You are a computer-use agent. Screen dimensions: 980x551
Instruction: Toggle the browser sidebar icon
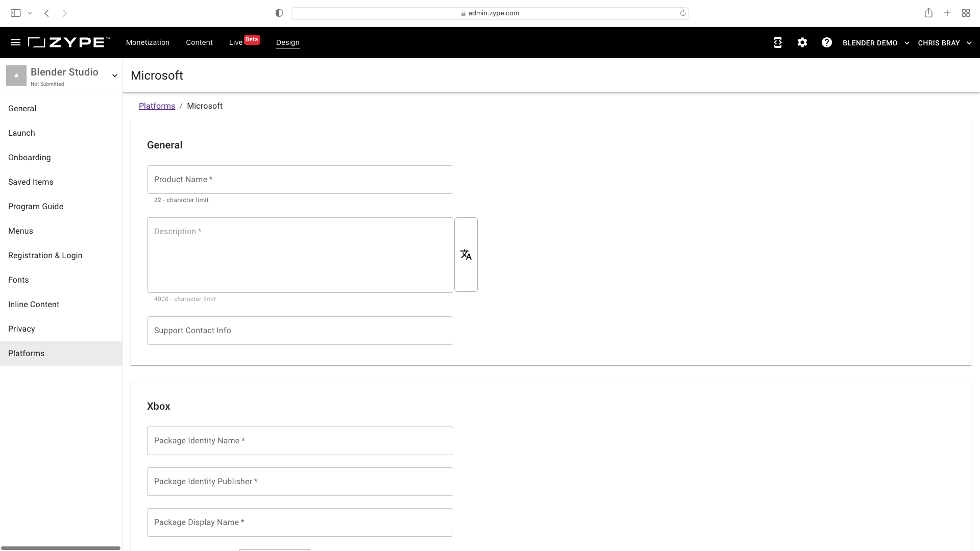pos(16,13)
